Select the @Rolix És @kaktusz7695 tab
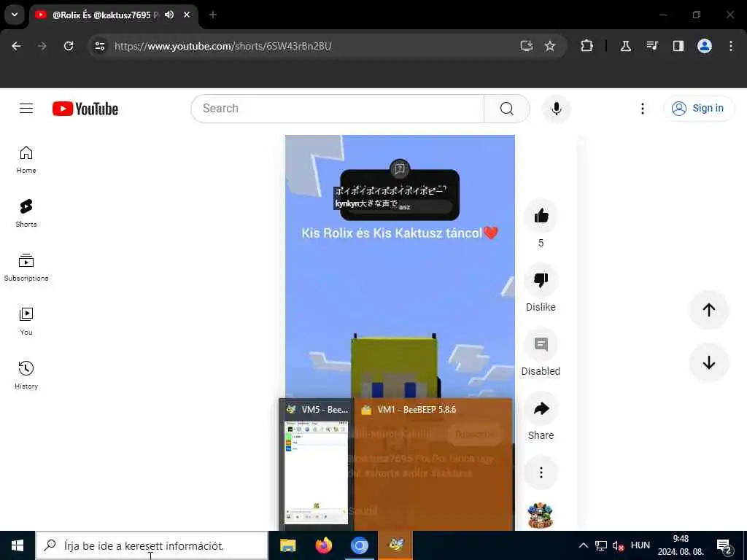This screenshot has width=747, height=560. [x=113, y=15]
